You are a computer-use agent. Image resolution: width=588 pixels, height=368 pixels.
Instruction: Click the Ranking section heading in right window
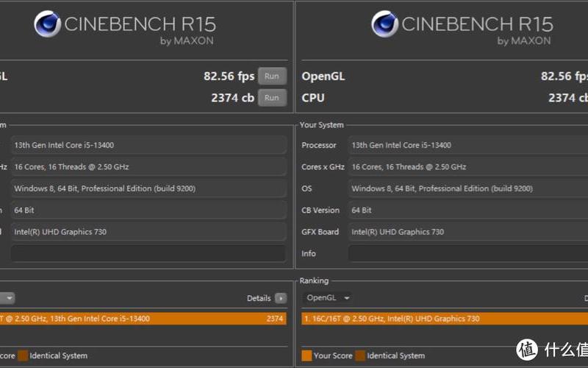click(x=314, y=280)
